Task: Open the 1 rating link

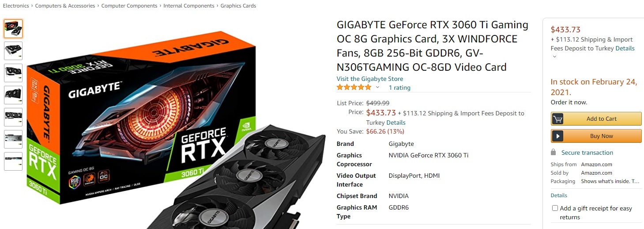Action: click(399, 88)
